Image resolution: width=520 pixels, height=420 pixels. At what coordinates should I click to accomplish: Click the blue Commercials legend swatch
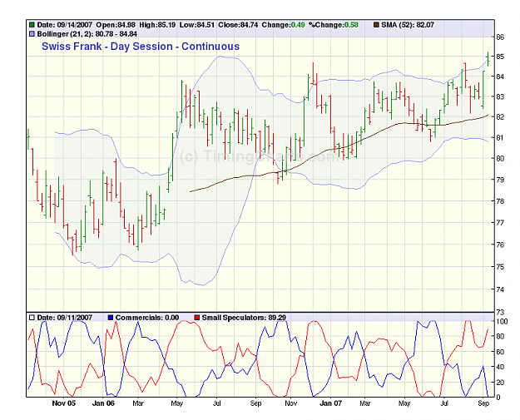click(x=111, y=318)
